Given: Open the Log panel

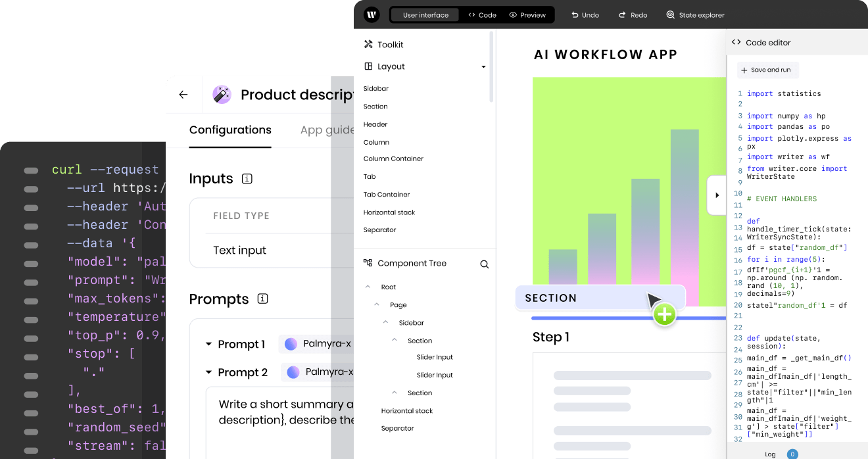Looking at the screenshot, I should click(770, 454).
